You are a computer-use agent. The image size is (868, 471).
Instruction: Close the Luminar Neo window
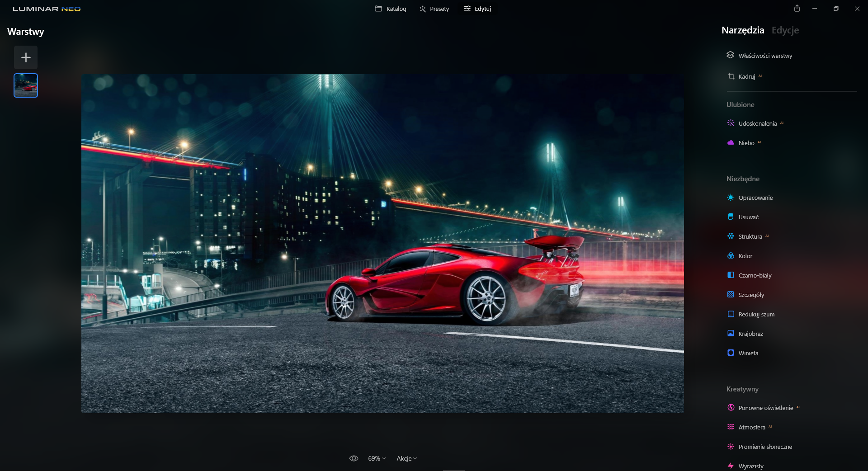point(857,9)
